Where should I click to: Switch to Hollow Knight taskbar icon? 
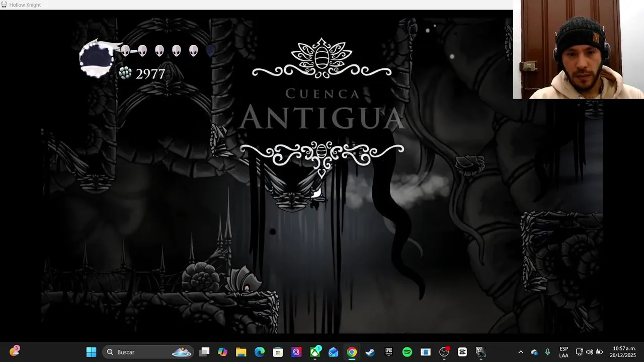point(481,352)
